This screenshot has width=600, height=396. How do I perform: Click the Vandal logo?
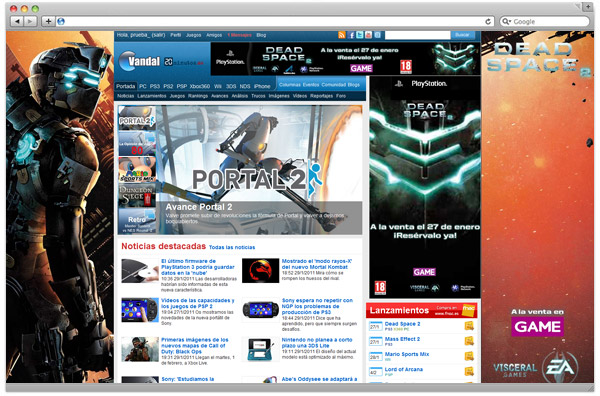click(x=139, y=61)
